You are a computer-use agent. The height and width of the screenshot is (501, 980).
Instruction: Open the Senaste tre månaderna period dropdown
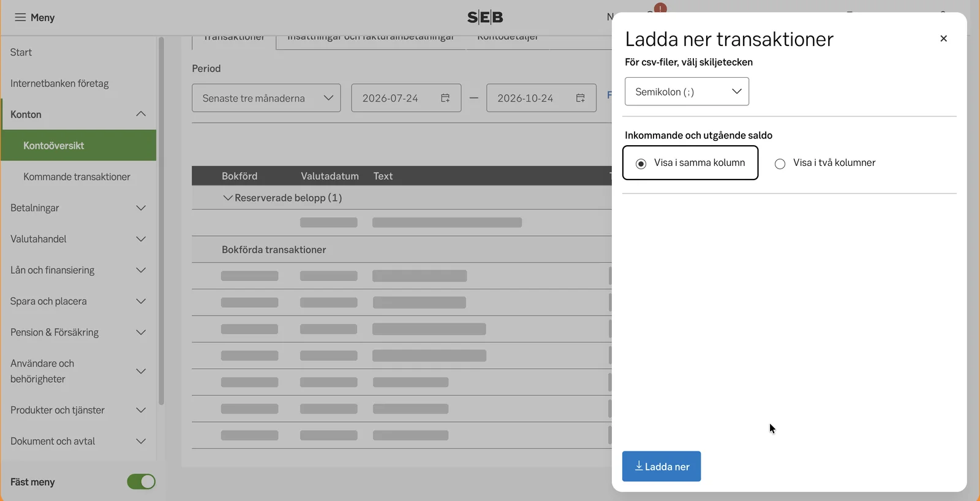pos(266,98)
